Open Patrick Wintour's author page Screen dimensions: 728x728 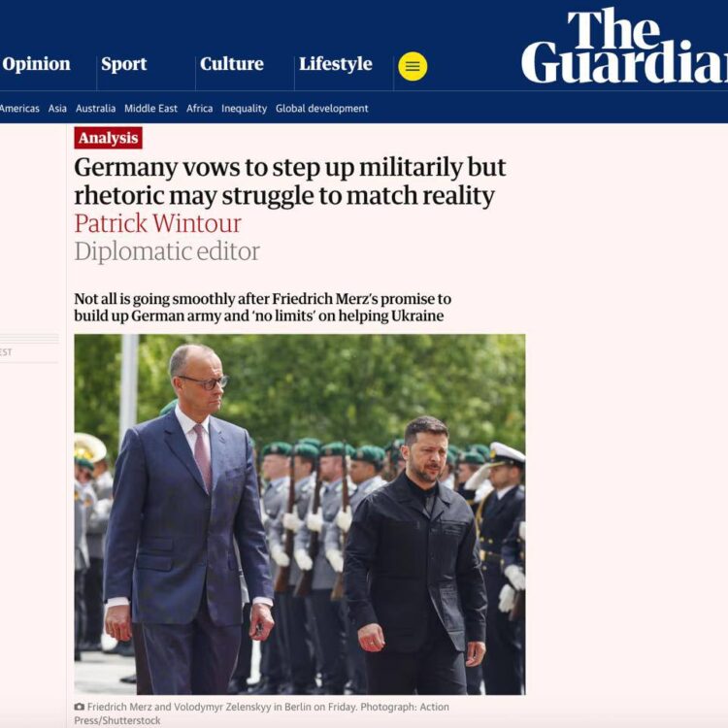pos(158,223)
